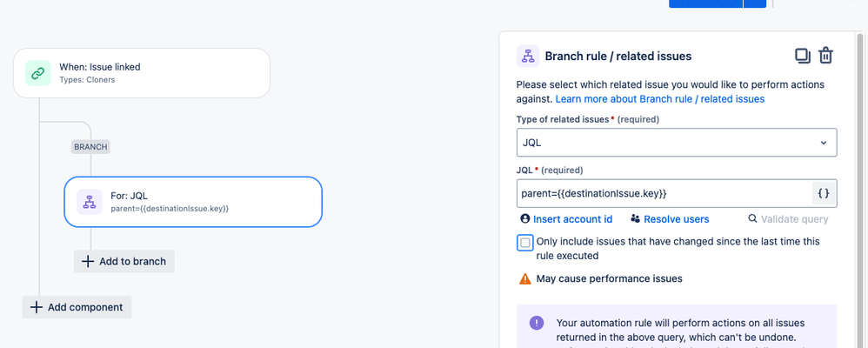Open the Type of related issues dropdown
The image size is (868, 348).
(x=677, y=143)
